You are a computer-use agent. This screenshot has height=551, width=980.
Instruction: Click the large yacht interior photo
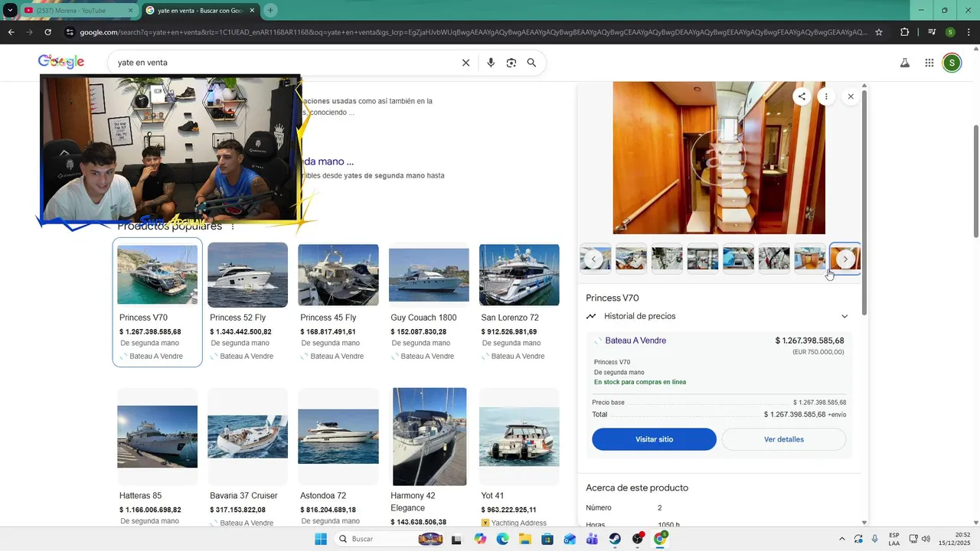(x=719, y=158)
